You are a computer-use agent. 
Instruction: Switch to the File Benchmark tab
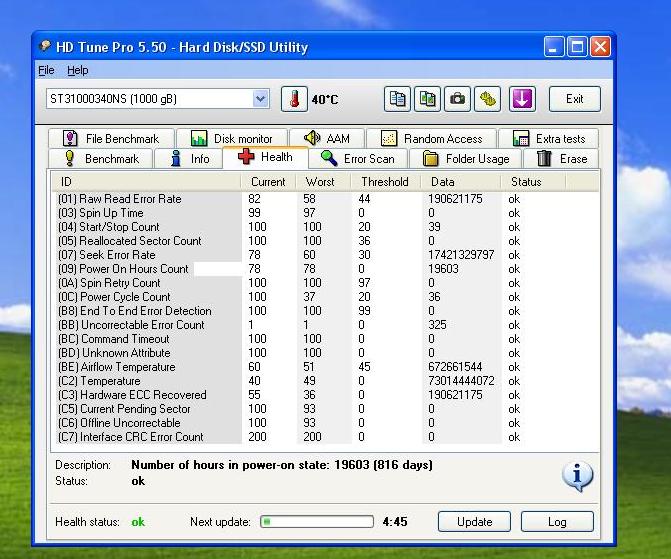(x=111, y=139)
